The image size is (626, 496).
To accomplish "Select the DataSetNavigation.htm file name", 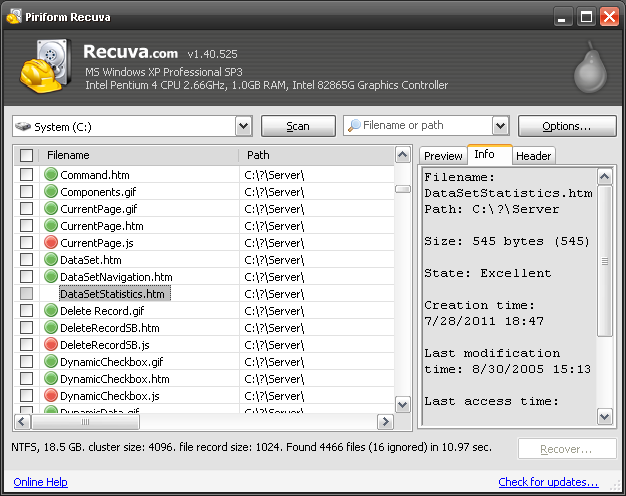I will tap(116, 277).
